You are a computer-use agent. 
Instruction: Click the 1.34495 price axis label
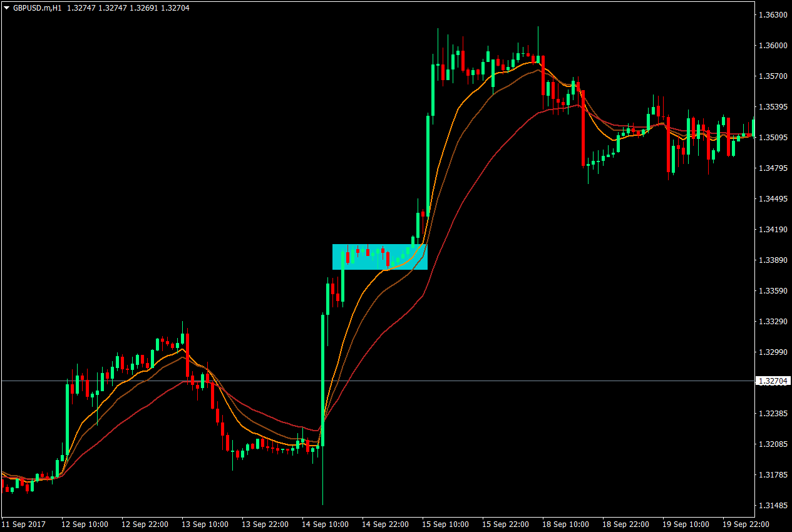point(772,199)
